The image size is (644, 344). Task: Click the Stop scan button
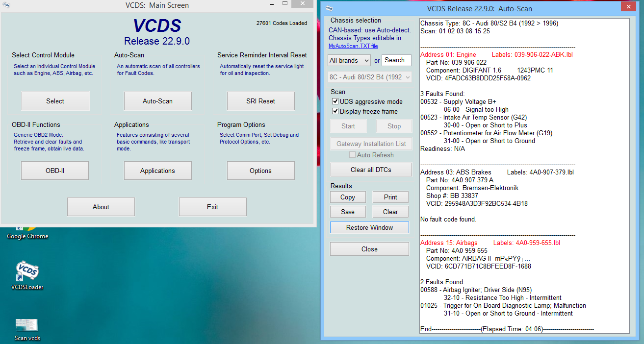[x=394, y=126]
